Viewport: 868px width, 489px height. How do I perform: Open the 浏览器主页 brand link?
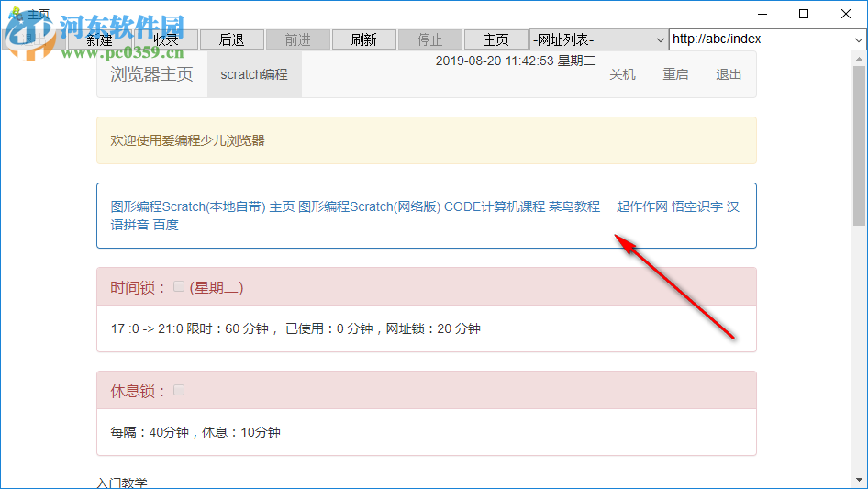(x=151, y=74)
